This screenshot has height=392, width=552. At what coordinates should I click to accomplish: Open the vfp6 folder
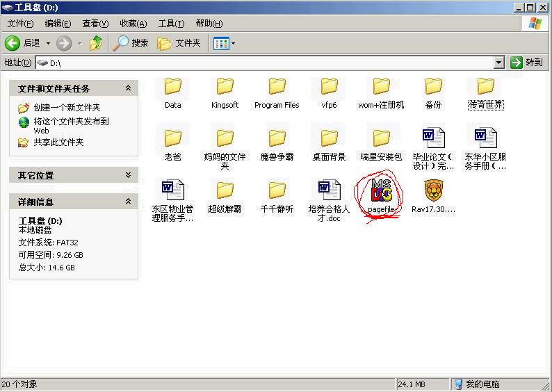[x=329, y=93]
